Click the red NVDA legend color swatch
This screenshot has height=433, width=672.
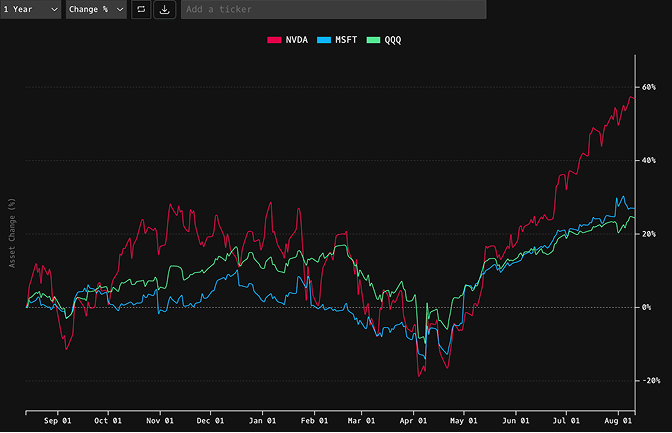point(274,40)
